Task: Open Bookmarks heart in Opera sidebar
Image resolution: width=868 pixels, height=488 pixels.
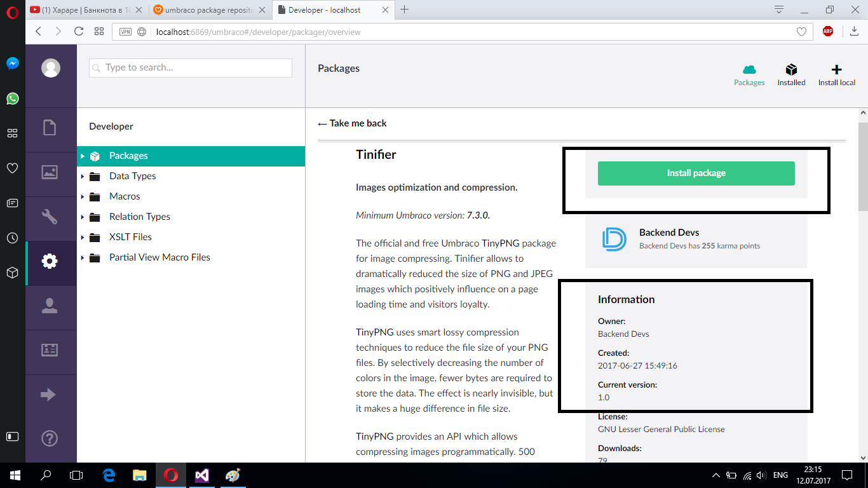Action: (12, 168)
